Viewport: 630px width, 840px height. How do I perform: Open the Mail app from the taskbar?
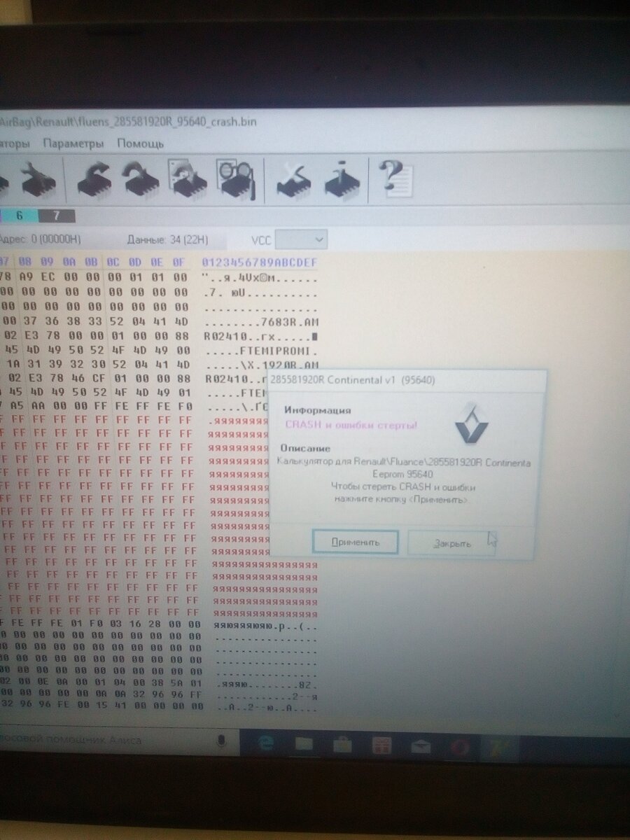pyautogui.click(x=420, y=747)
